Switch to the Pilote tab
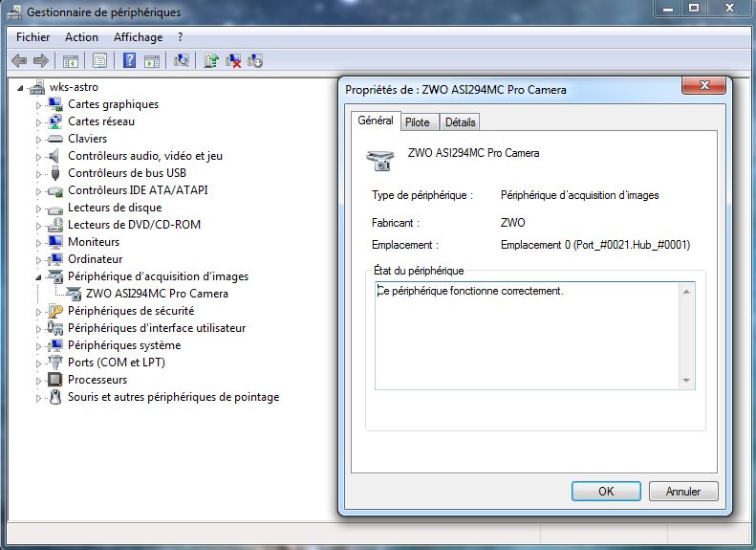Screen dimensions: 756x550 [417, 122]
